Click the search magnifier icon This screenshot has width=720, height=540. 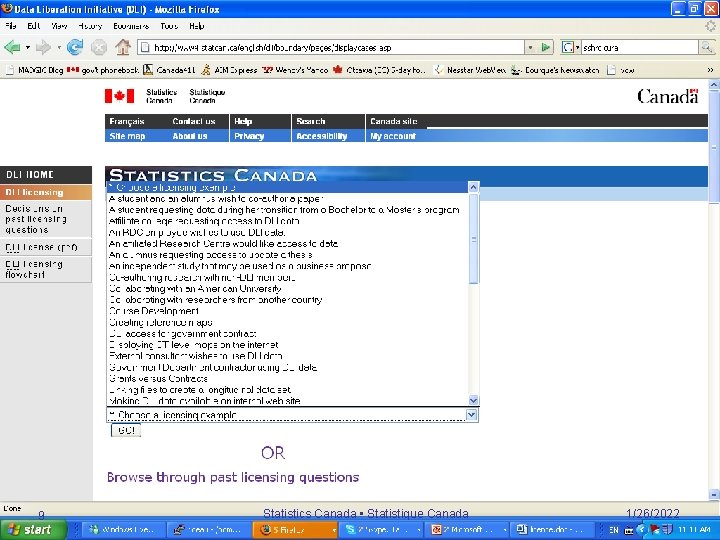pos(706,47)
